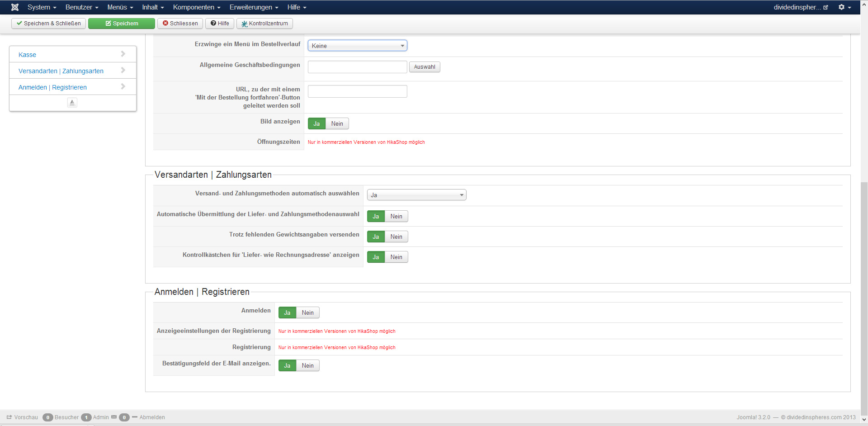Open the Komponenten menu
Image resolution: width=868 pixels, height=426 pixels.
(x=197, y=7)
